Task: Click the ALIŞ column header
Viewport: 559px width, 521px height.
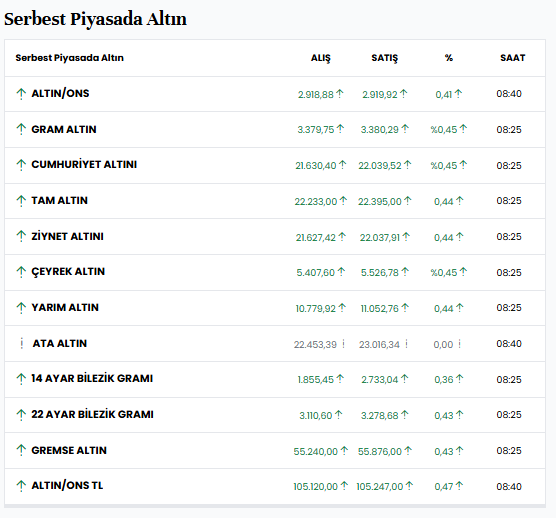Action: coord(320,58)
